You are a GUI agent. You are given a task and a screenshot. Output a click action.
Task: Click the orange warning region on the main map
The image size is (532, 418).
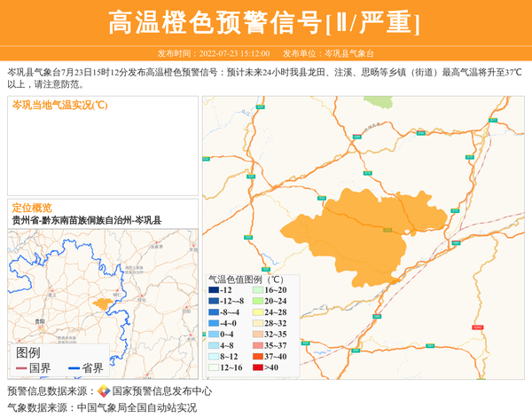[364, 226]
